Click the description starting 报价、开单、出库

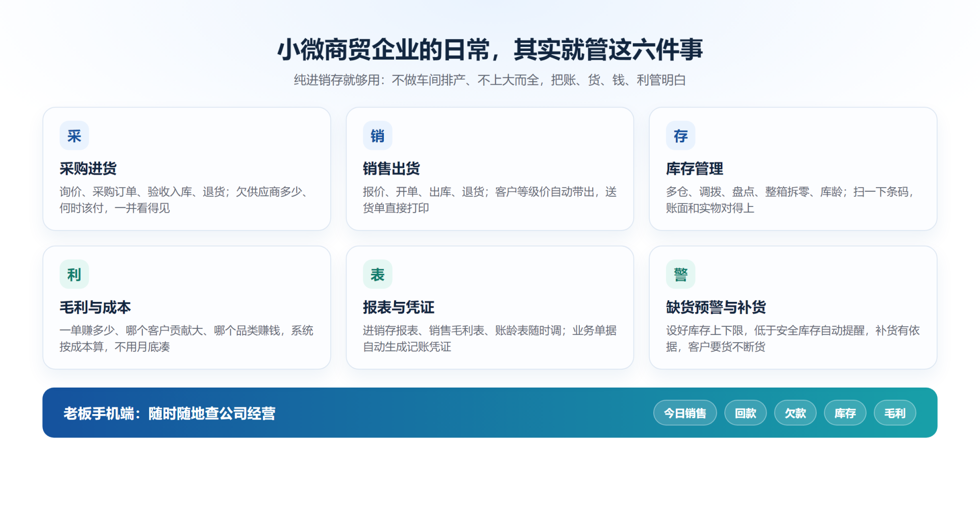point(490,200)
